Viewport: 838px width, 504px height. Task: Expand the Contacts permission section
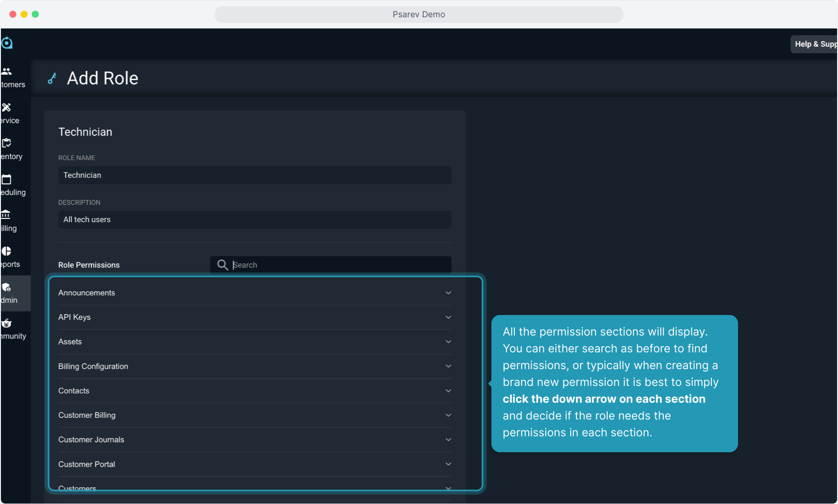[448, 391]
